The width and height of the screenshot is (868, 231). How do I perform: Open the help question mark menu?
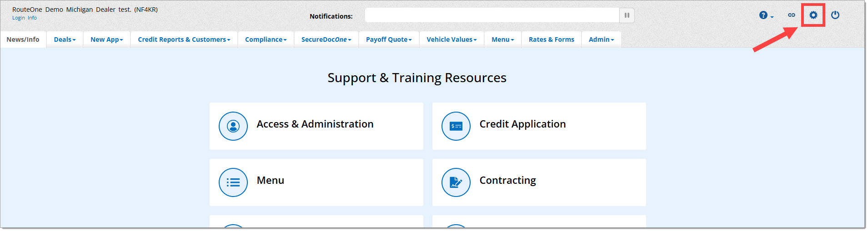point(765,15)
